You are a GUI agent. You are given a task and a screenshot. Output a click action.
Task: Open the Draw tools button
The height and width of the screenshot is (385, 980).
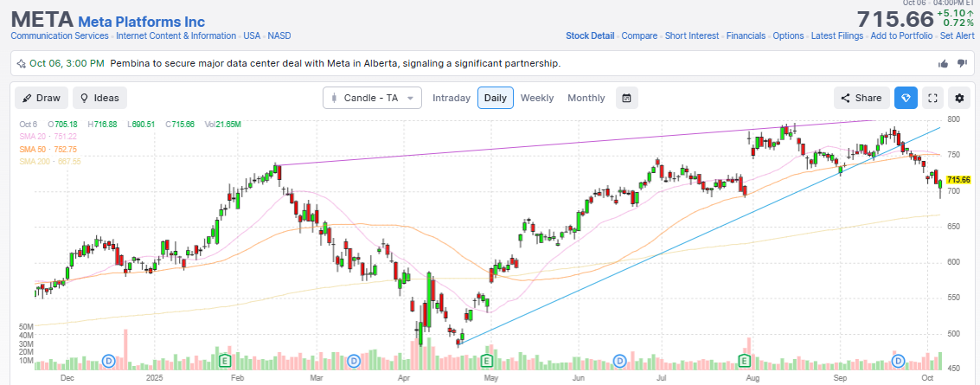coord(42,98)
